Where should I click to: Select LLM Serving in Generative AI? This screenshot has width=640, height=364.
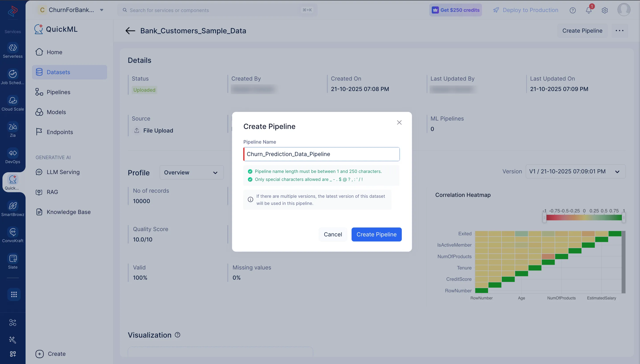63,172
